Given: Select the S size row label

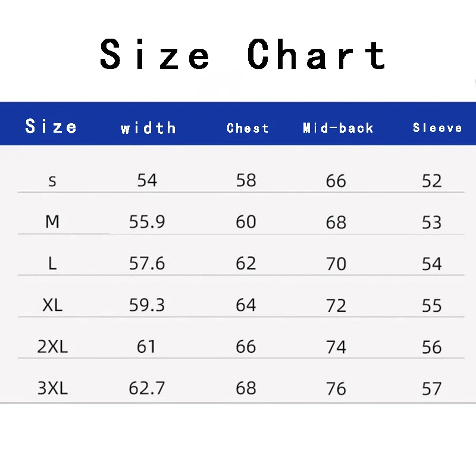Looking at the screenshot, I should [52, 181].
